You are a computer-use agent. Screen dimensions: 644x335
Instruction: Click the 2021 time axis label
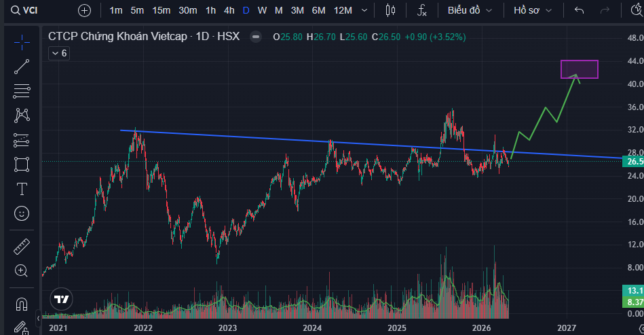[x=58, y=328]
